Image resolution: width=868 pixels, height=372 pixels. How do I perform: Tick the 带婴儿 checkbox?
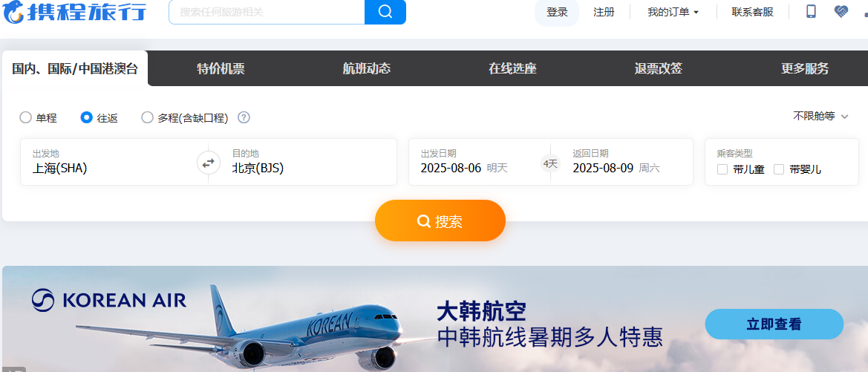(797, 169)
